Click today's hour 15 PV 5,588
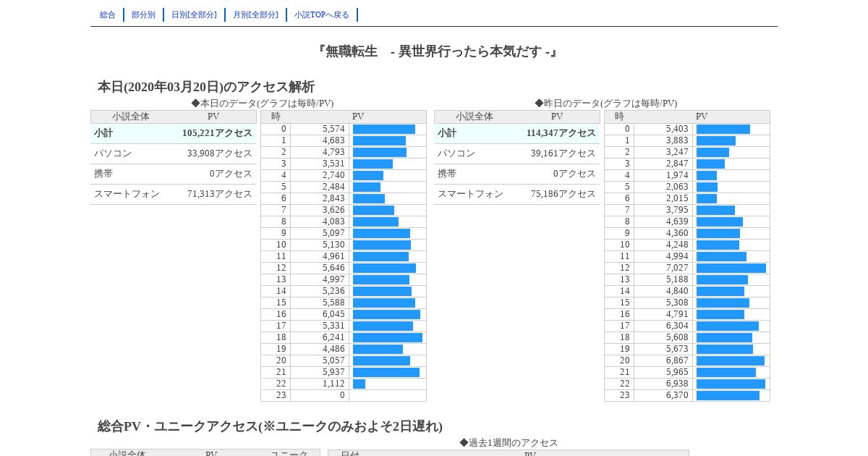 333,303
